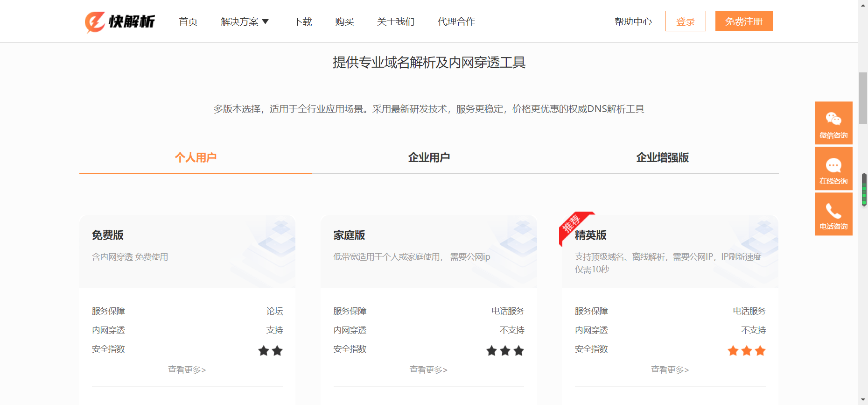This screenshot has height=405, width=868.
Task: Open 关于我们 in the nav bar
Action: pos(396,21)
